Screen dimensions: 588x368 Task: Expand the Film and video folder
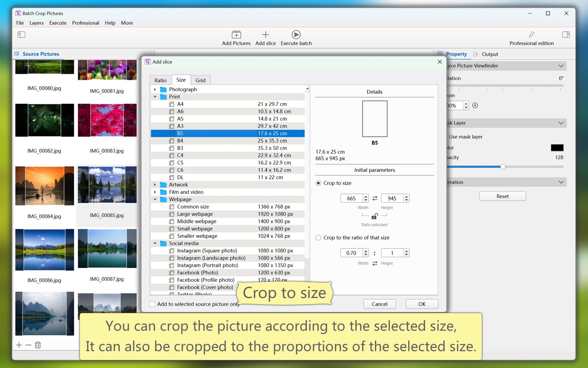click(x=155, y=192)
